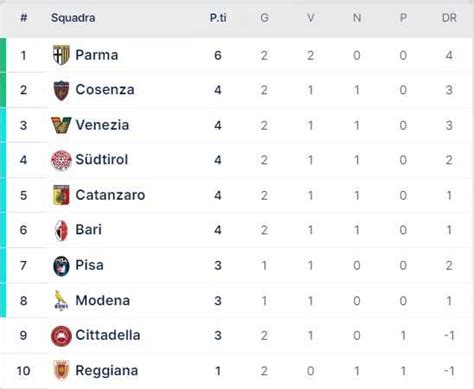
Task: Select the Venezia logo icon
Action: pyautogui.click(x=61, y=125)
